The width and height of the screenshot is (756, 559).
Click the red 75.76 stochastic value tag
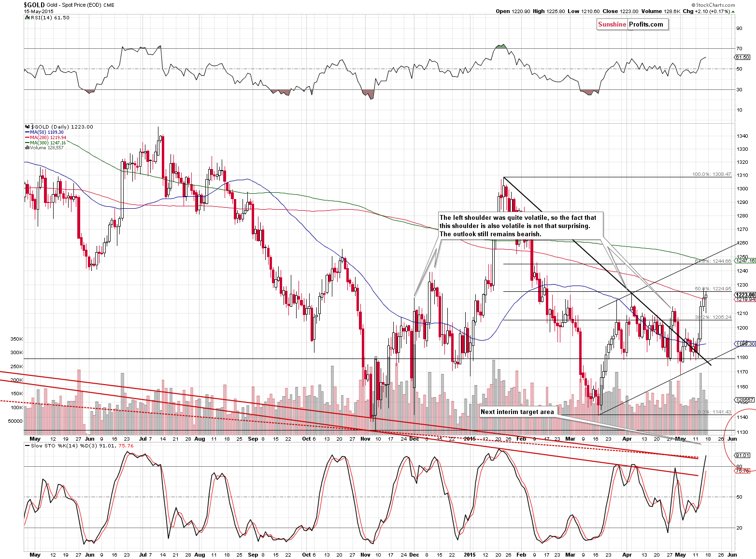742,471
